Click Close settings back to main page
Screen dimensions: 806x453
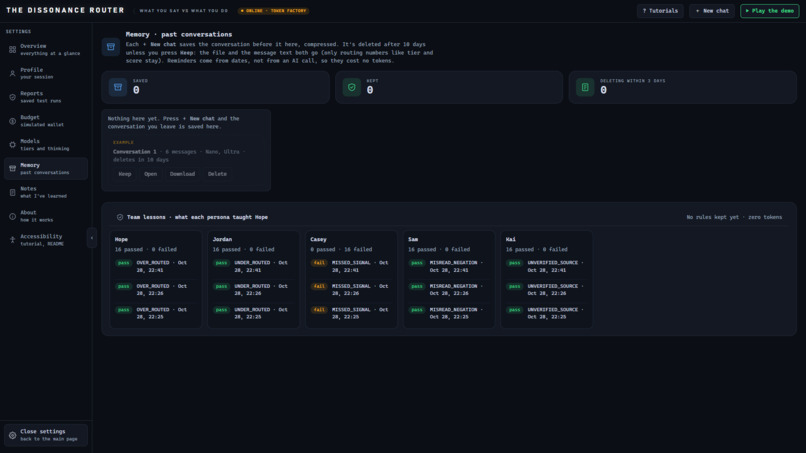[46, 435]
